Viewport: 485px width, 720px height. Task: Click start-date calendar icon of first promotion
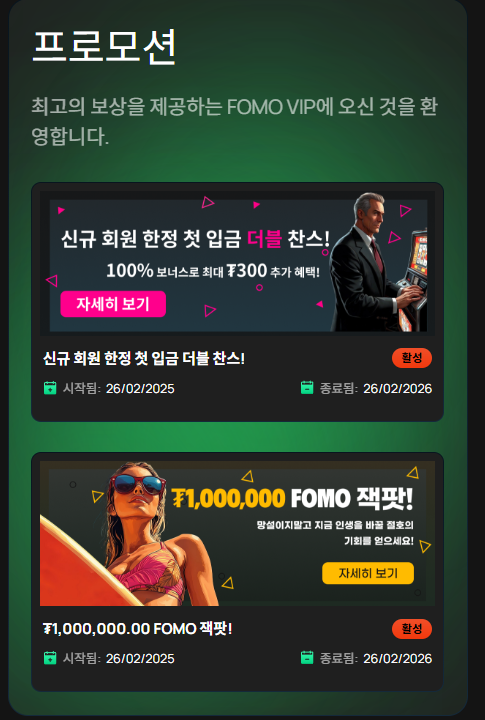coord(50,388)
